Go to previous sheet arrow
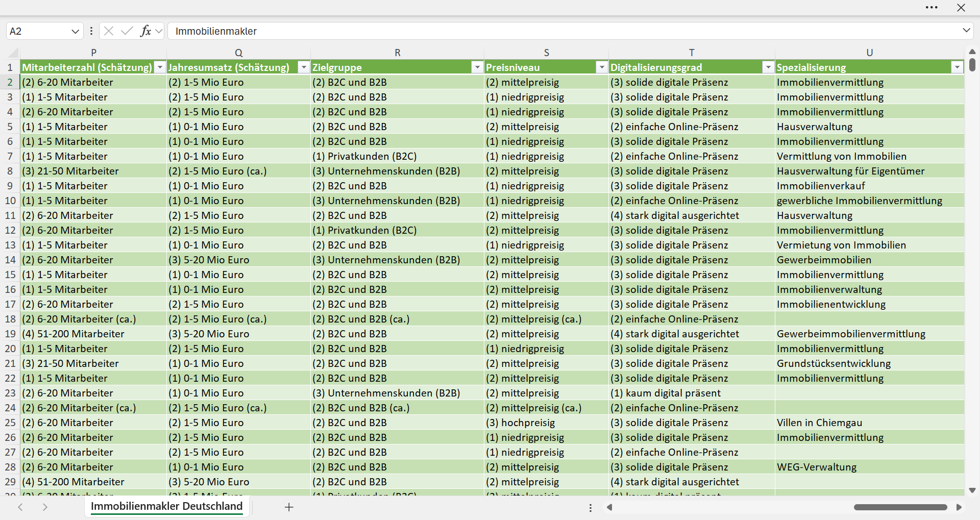The height and width of the screenshot is (520, 980). [20, 507]
